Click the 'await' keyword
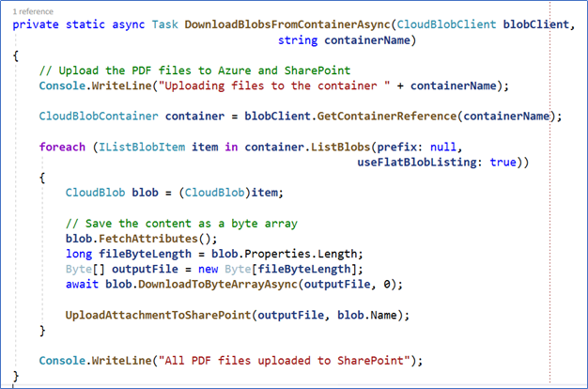This screenshot has height=389, width=588. click(82, 284)
